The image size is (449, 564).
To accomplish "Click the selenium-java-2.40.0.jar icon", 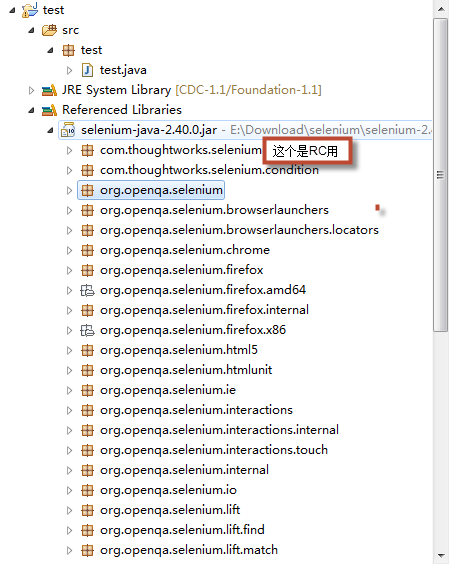I will (68, 130).
